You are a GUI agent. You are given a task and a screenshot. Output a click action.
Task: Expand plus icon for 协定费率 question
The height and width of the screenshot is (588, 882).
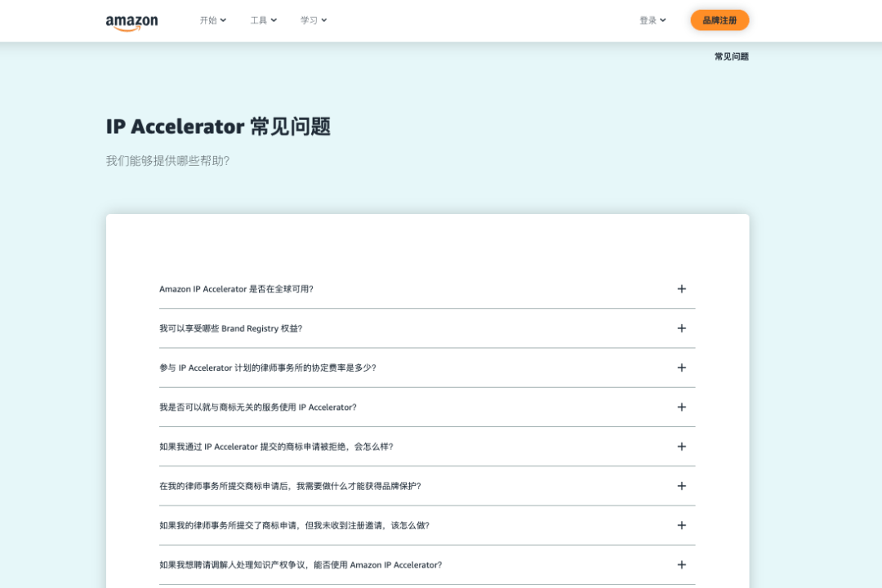pos(681,367)
